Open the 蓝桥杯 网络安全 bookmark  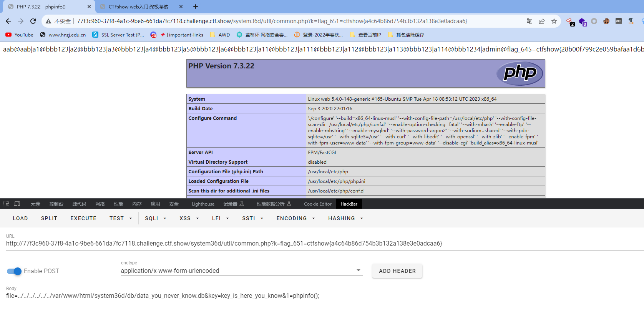pos(262,35)
